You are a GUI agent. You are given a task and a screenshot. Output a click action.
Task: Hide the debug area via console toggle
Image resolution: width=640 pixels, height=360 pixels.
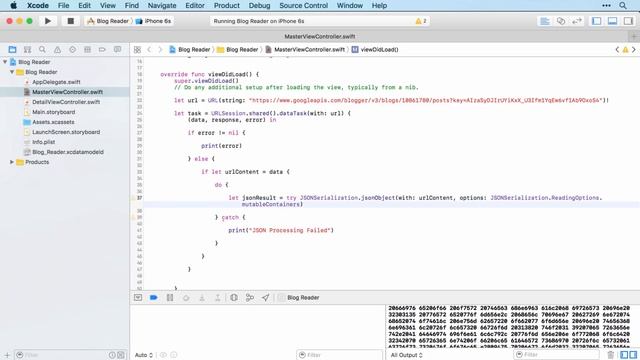point(138,298)
